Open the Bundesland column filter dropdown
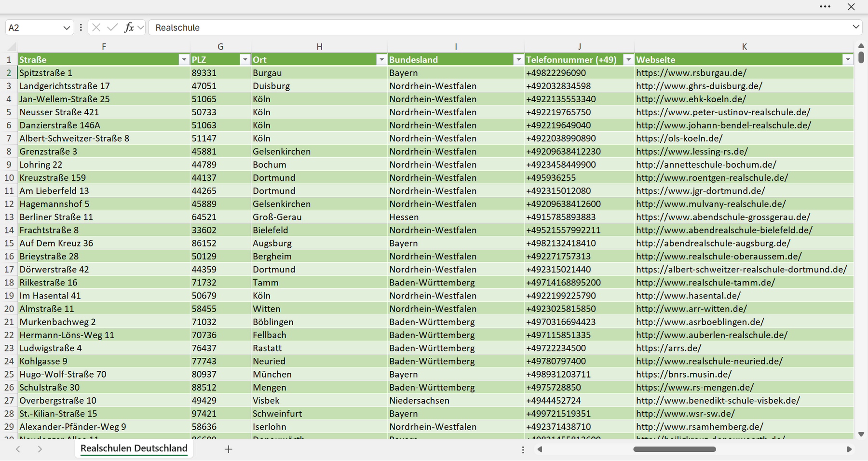Screen dimensions: 868x461 click(518, 60)
